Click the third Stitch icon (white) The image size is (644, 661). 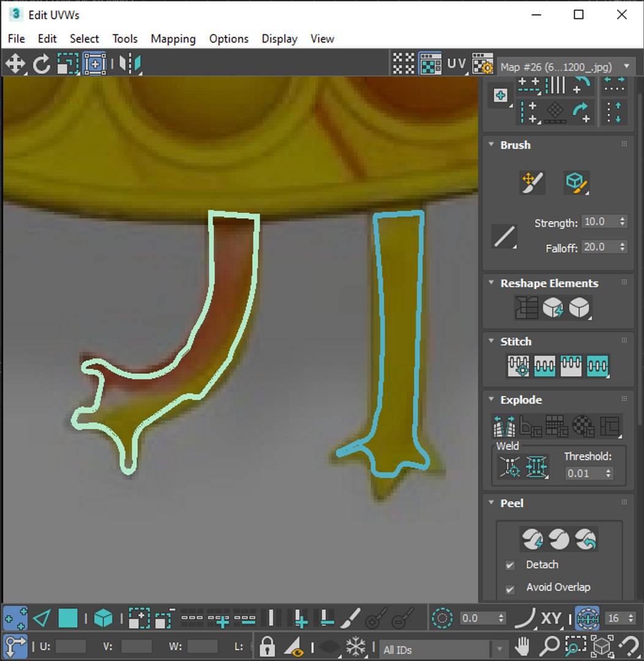tap(571, 365)
